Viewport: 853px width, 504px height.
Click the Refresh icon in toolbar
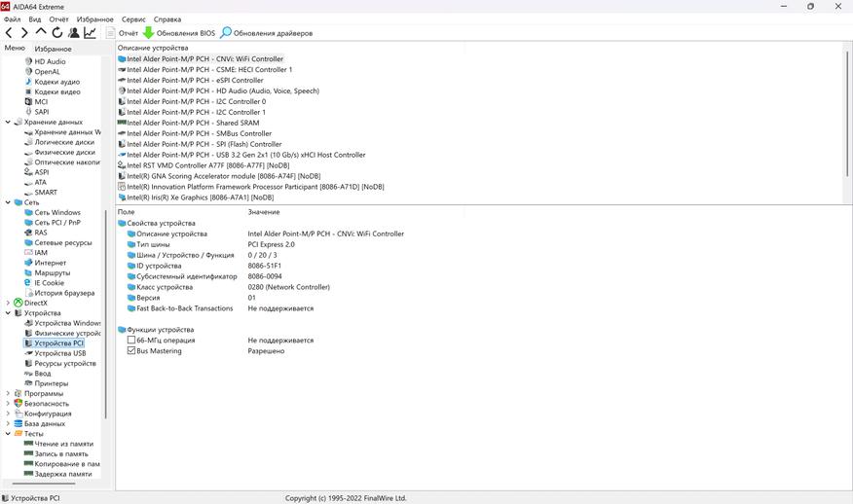[57, 33]
